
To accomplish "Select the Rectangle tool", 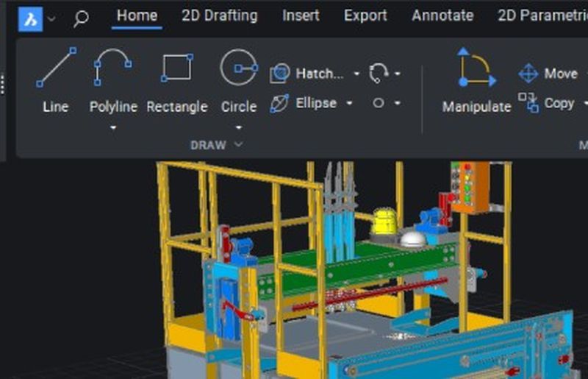I will coord(177,83).
